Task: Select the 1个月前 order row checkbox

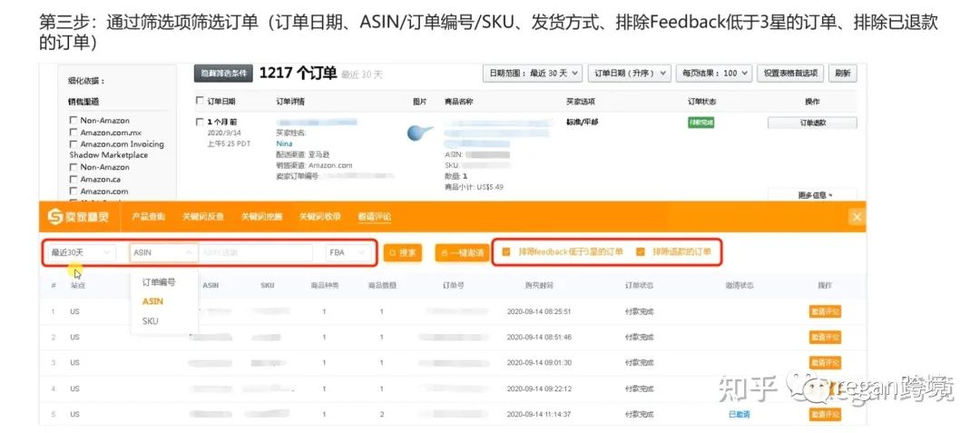Action: pos(200,122)
